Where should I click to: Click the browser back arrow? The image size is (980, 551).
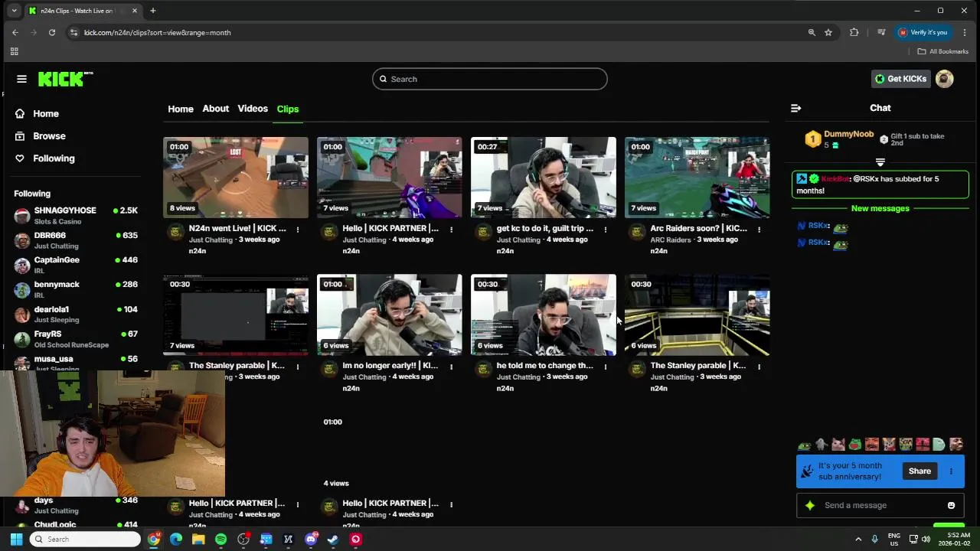(15, 32)
